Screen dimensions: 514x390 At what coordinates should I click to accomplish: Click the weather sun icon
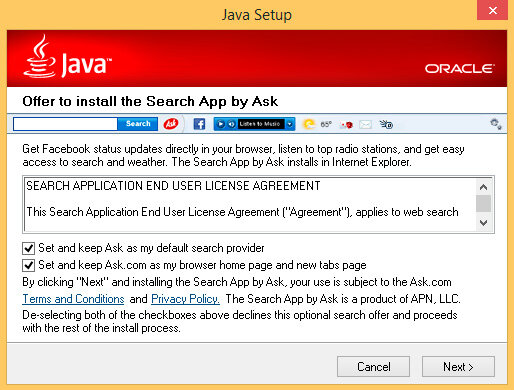coord(309,124)
